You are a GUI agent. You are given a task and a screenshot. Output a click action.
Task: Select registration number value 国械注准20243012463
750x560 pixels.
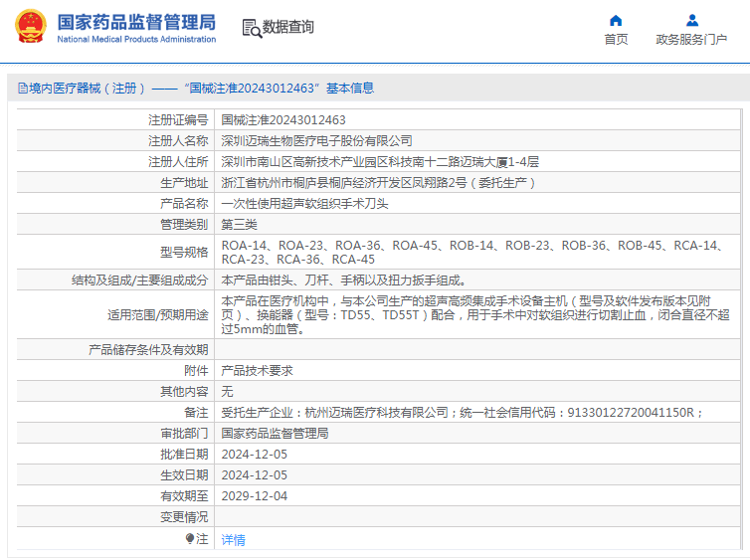click(x=283, y=120)
